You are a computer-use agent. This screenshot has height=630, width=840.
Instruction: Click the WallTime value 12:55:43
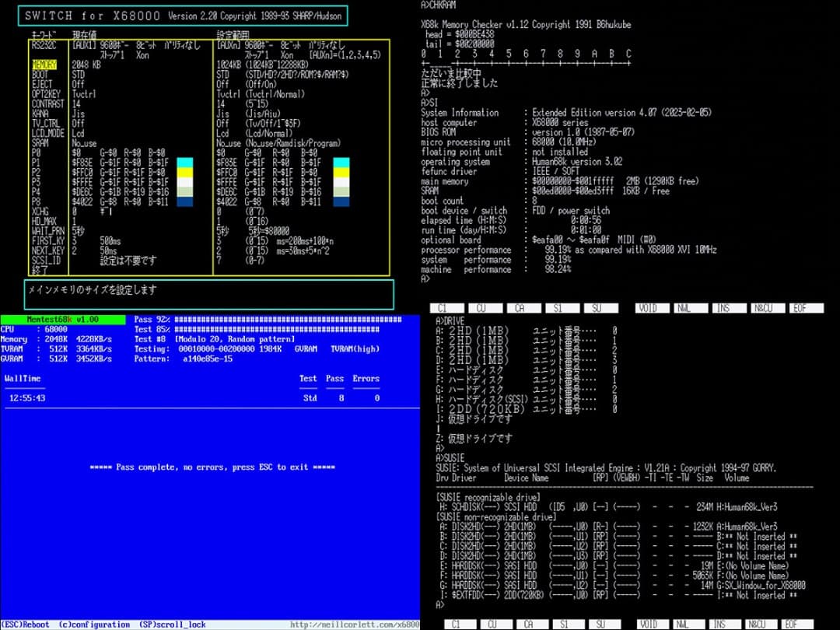pos(27,398)
